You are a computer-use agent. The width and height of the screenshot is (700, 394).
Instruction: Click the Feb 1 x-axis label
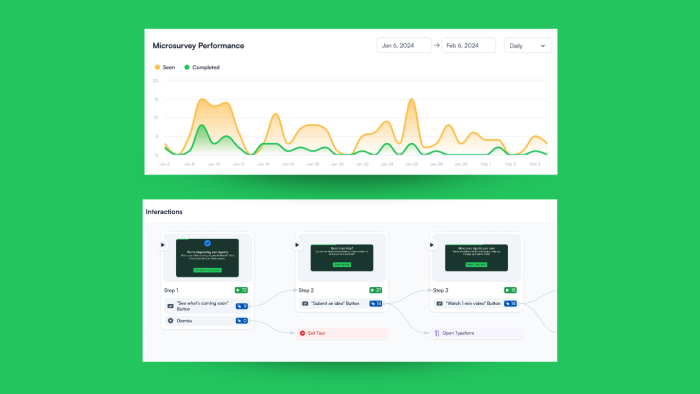coord(486,164)
